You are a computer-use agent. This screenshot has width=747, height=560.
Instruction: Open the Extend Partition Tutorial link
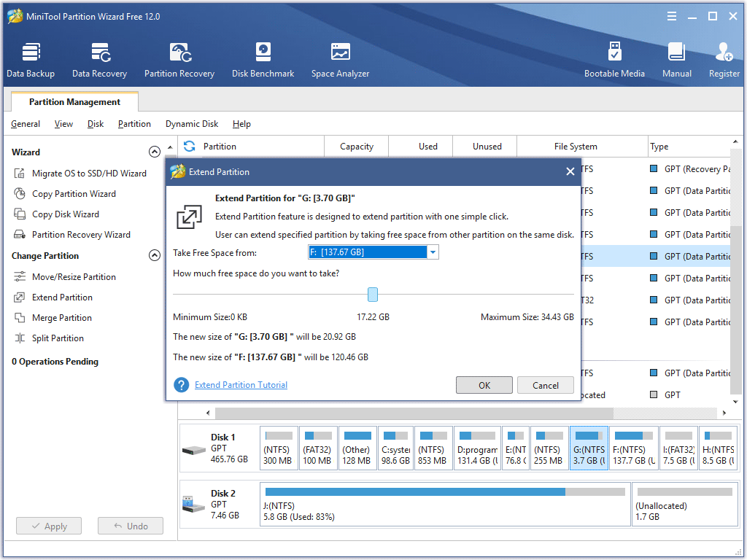tap(241, 385)
